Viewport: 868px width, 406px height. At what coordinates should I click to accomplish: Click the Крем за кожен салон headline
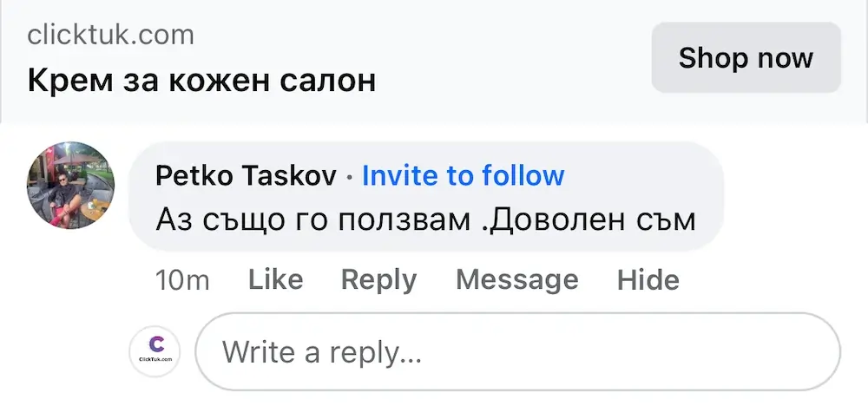click(x=201, y=81)
